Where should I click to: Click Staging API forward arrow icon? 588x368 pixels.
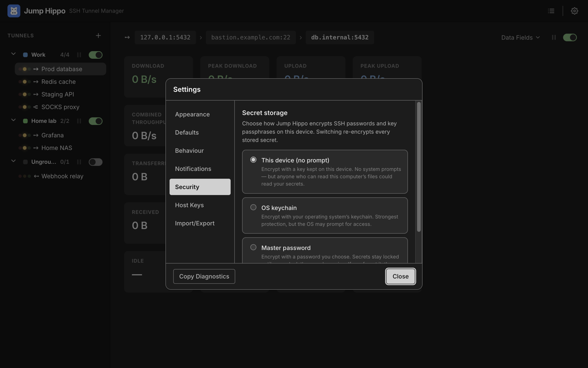click(x=36, y=94)
